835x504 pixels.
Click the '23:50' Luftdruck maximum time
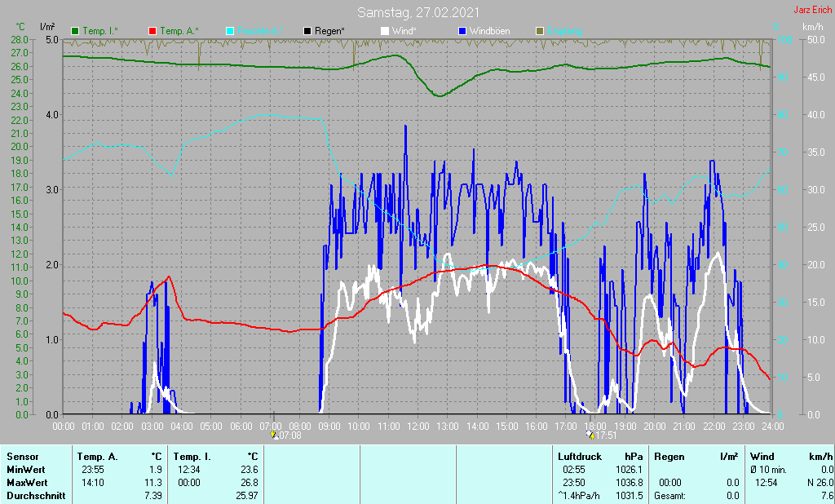[x=573, y=483]
